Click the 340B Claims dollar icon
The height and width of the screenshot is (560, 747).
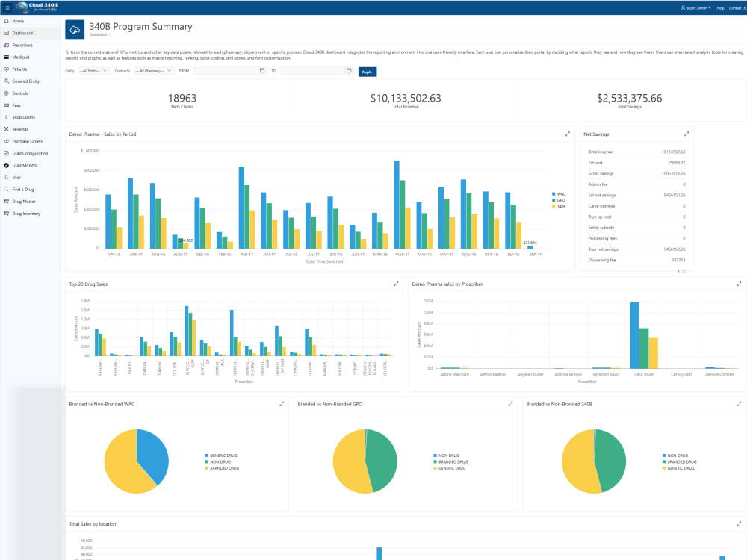tap(6, 117)
